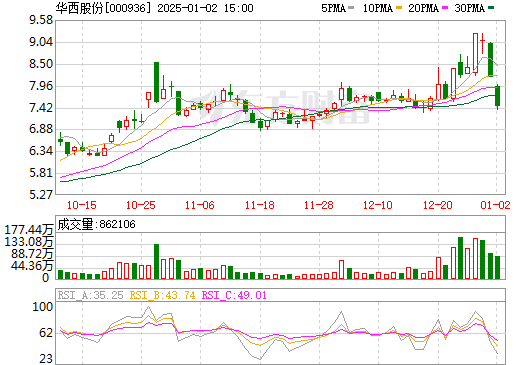Click the 5PMA gray legend marker
Screen dimensions: 520x365
pos(351,8)
